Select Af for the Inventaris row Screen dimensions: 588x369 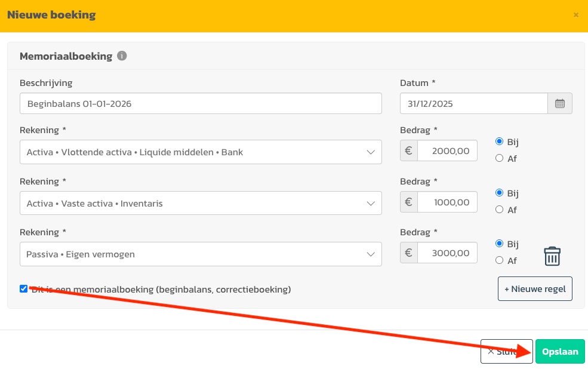(x=500, y=210)
